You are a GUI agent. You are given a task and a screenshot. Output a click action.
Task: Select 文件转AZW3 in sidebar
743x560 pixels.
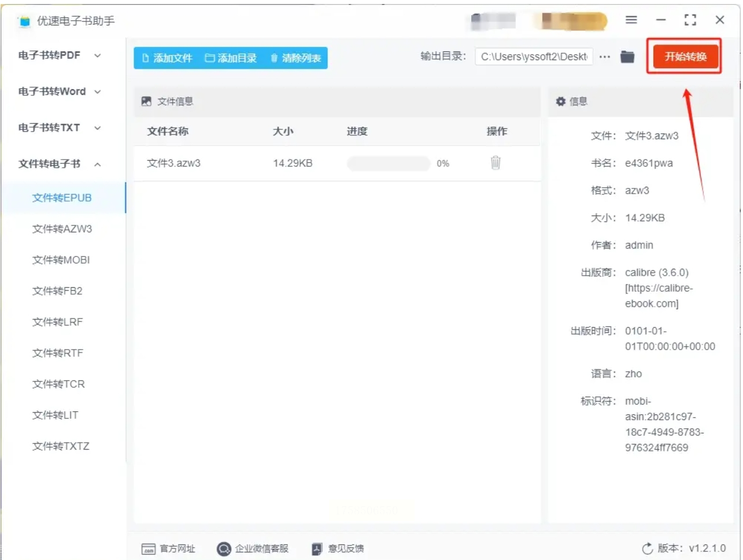62,229
